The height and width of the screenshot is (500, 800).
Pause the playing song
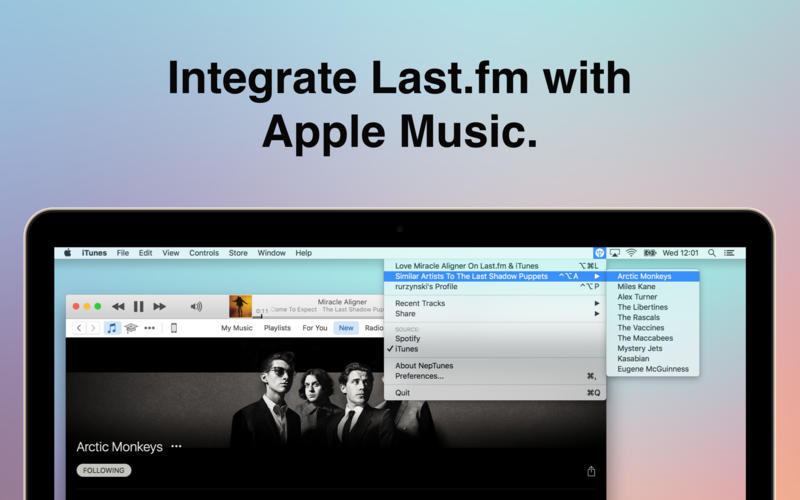click(x=138, y=306)
